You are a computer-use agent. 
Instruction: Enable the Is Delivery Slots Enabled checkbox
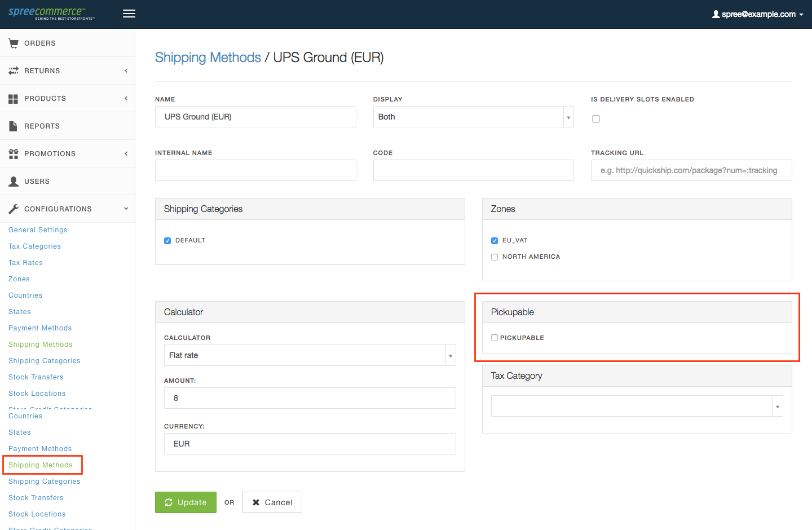click(596, 119)
